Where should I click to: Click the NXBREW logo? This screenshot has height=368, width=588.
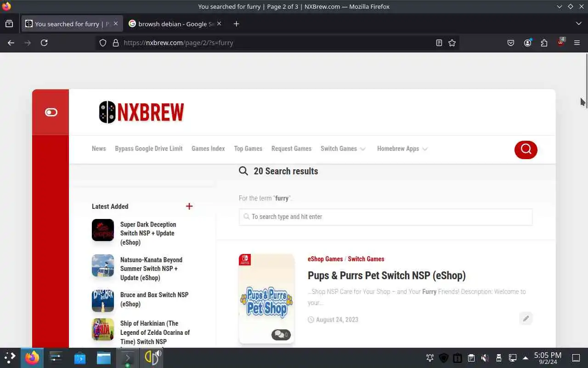pos(141,112)
